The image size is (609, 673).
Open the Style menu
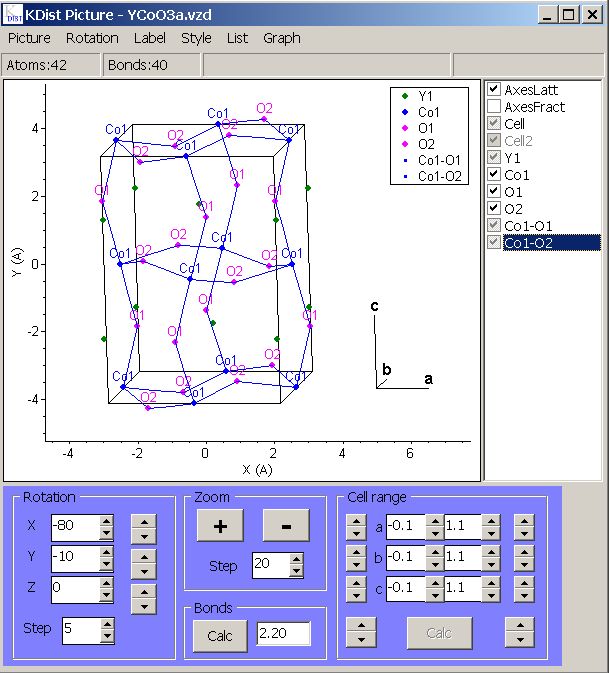click(196, 38)
